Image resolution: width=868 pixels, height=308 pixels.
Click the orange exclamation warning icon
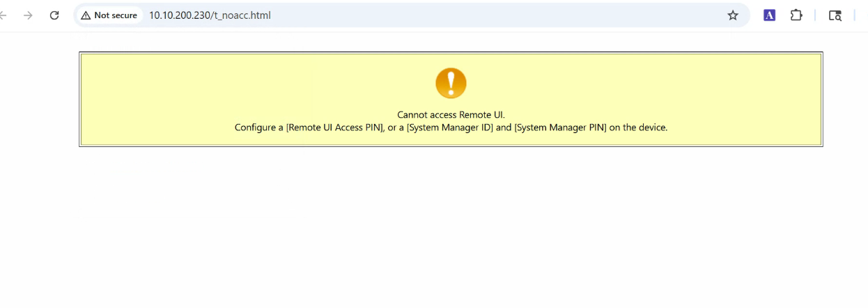pyautogui.click(x=451, y=84)
